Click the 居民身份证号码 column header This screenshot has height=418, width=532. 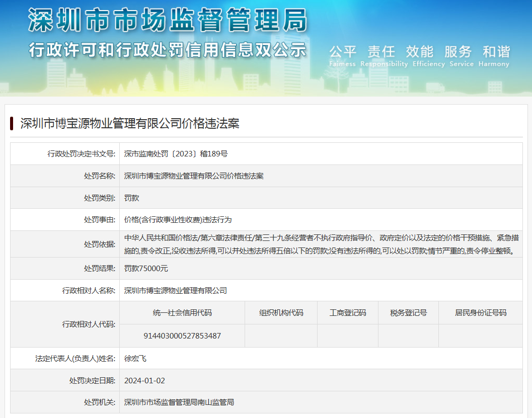point(480,313)
